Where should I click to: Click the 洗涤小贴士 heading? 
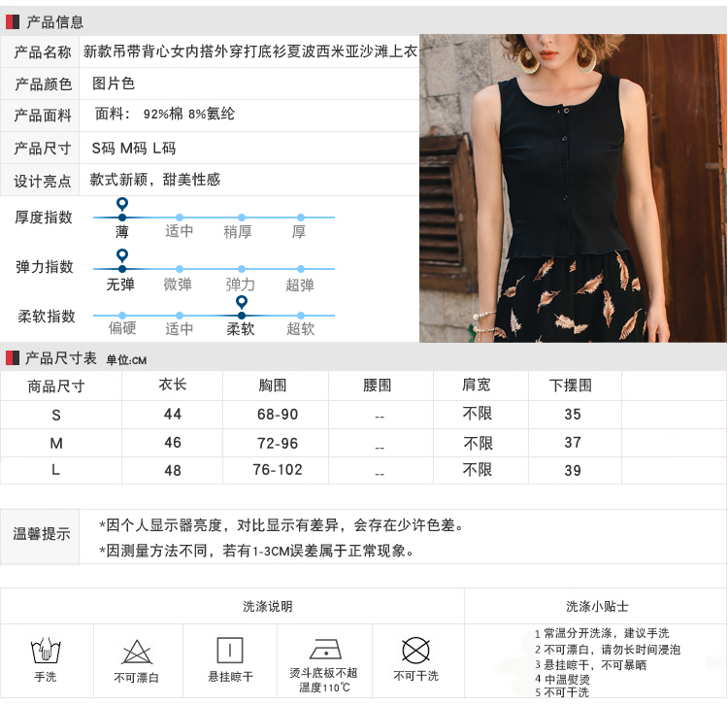tap(597, 606)
